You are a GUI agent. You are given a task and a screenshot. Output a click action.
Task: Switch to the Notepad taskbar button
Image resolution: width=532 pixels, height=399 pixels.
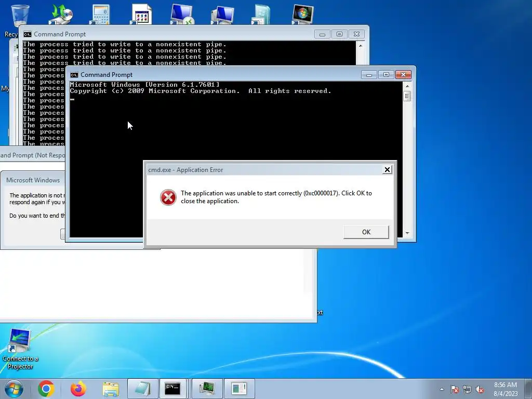click(x=142, y=389)
